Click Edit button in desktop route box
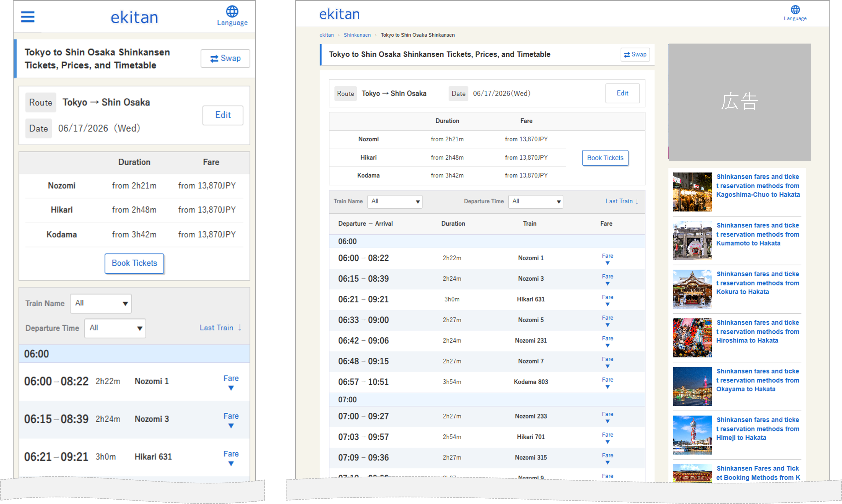 622,93
